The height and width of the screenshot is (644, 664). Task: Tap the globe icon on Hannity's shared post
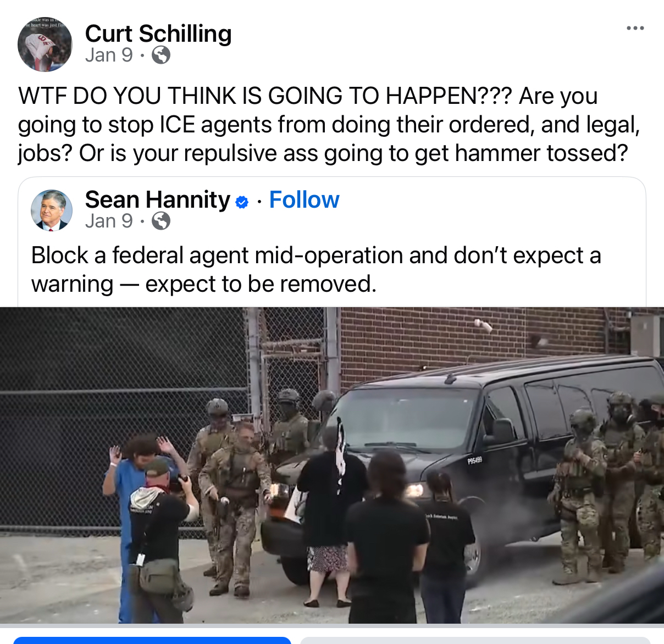pyautogui.click(x=161, y=221)
